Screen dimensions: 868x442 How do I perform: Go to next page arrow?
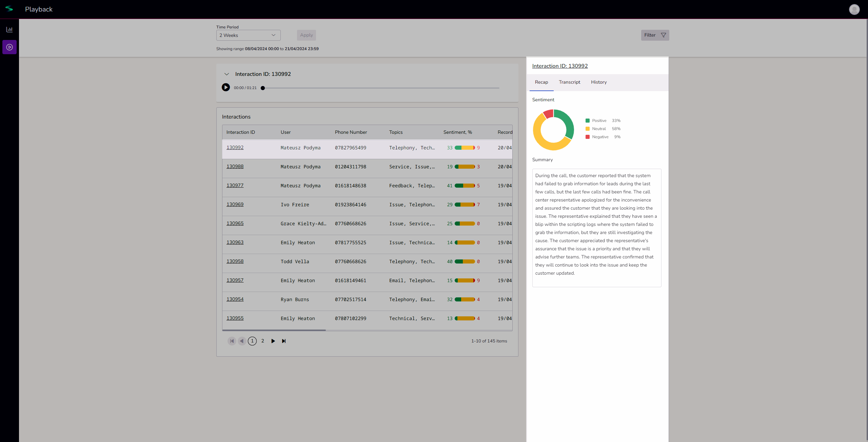(273, 341)
